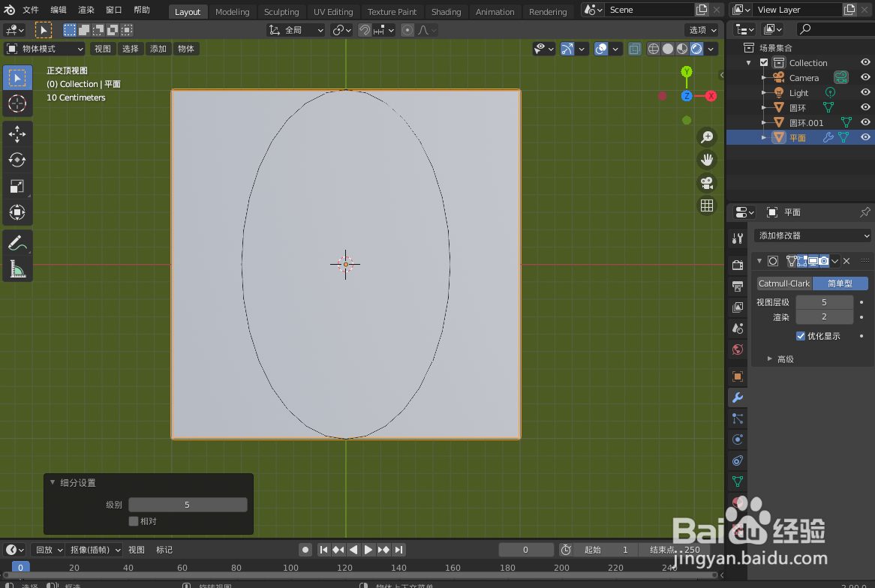Switch to the Shading workspace tab
This screenshot has height=588, width=875.
(x=447, y=11)
